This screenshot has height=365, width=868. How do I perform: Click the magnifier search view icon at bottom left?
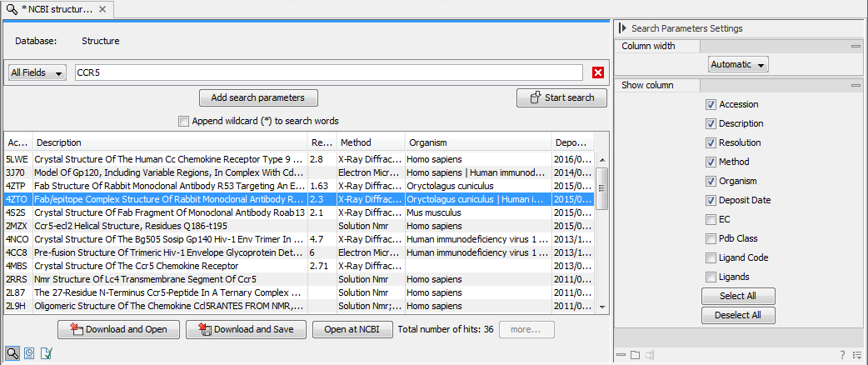pyautogui.click(x=12, y=353)
